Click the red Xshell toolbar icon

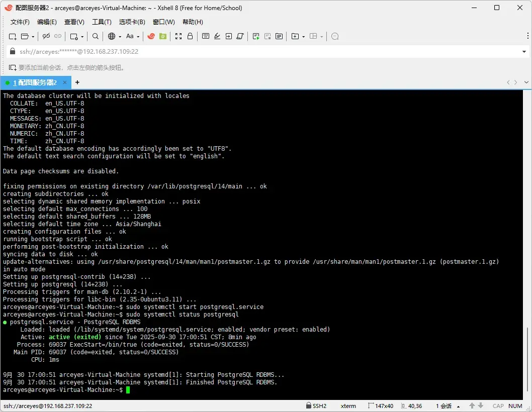point(150,36)
